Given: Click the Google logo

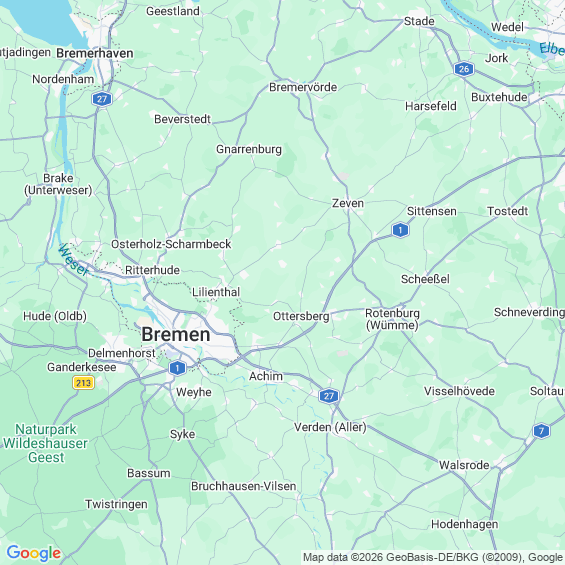Looking at the screenshot, I should click(34, 553).
